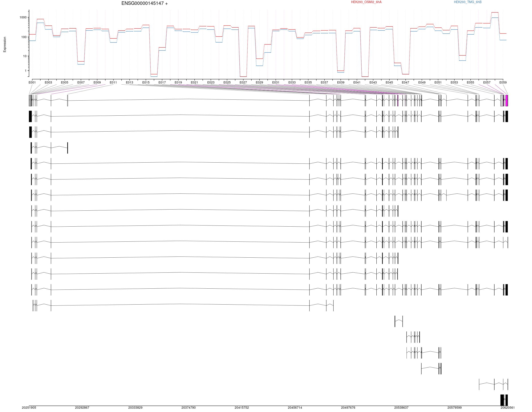Click the 100 y-axis tick label
Image resolution: width=532 pixels, height=412 pixels.
tap(24, 37)
